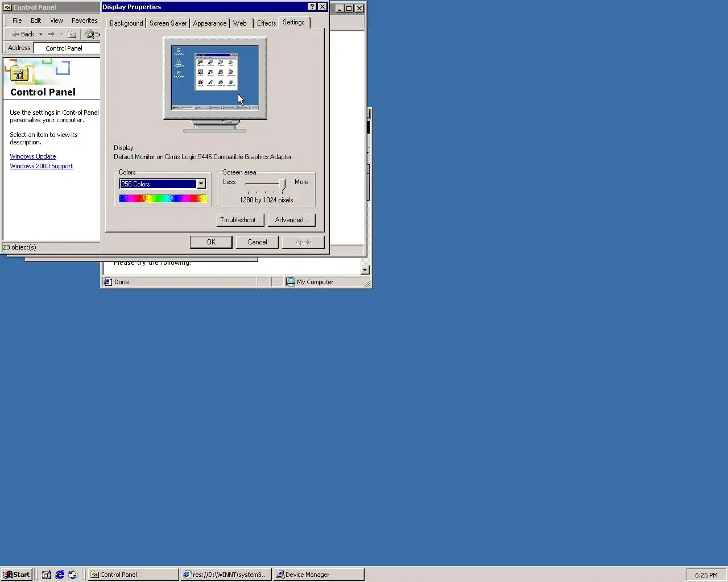Open the Back history dropdown arrow
The image size is (728, 582).
[40, 34]
